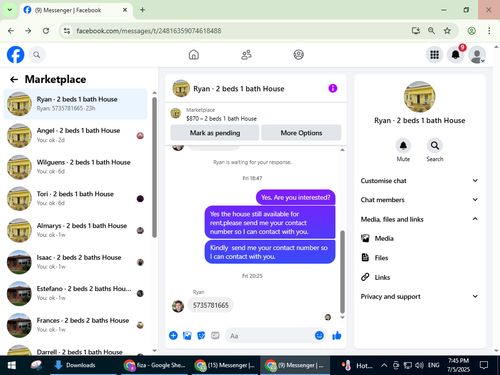Open the emoji picker smiley icon

pyautogui.click(x=319, y=335)
